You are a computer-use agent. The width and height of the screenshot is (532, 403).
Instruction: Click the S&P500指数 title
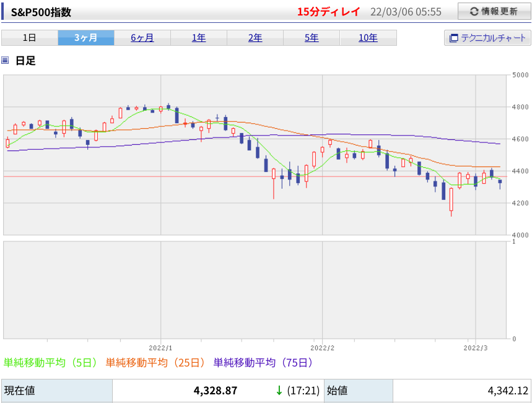click(41, 12)
